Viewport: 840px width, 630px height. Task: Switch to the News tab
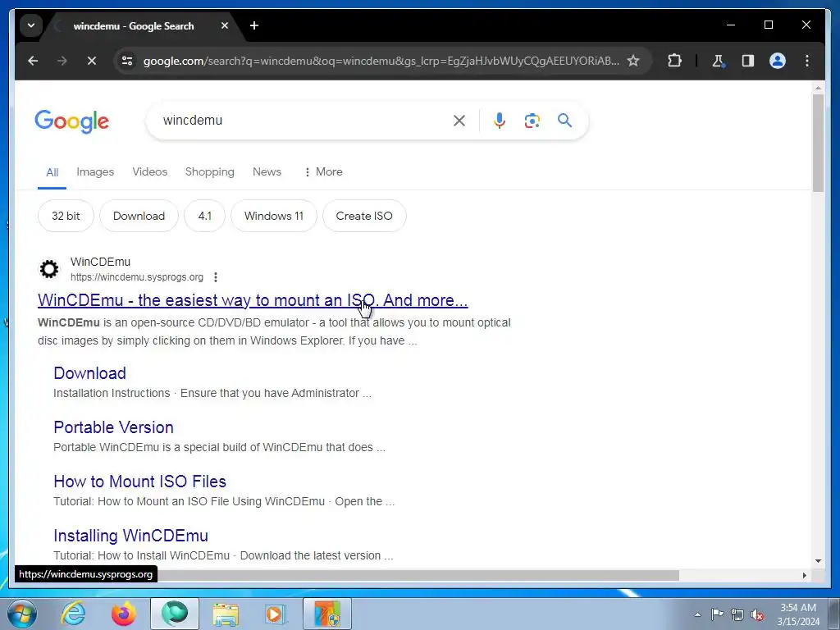point(267,172)
